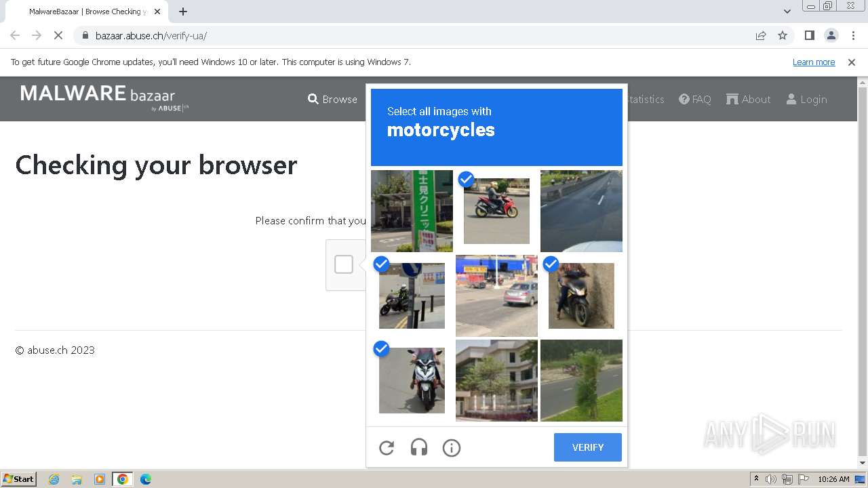This screenshot has width=868, height=488.
Task: Bookmark this tab with the star
Action: [x=783, y=35]
